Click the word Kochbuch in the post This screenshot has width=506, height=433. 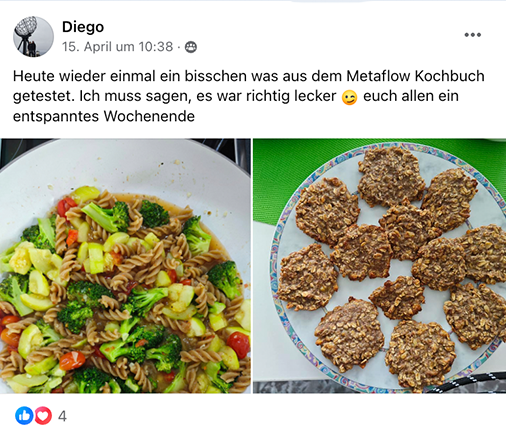[x=449, y=76]
